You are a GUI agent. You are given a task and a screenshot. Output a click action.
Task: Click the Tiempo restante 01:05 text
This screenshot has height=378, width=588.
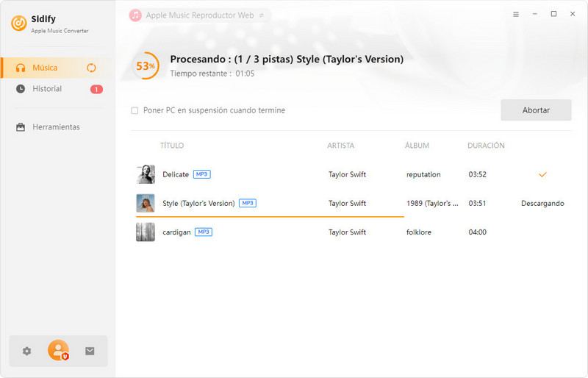[x=212, y=74]
